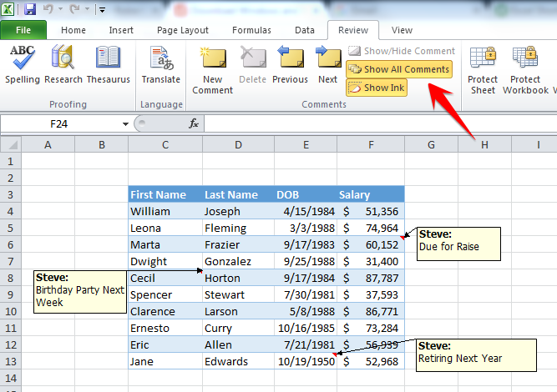Click the Protect Sheet icon
Image resolution: width=557 pixels, height=392 pixels.
[483, 70]
